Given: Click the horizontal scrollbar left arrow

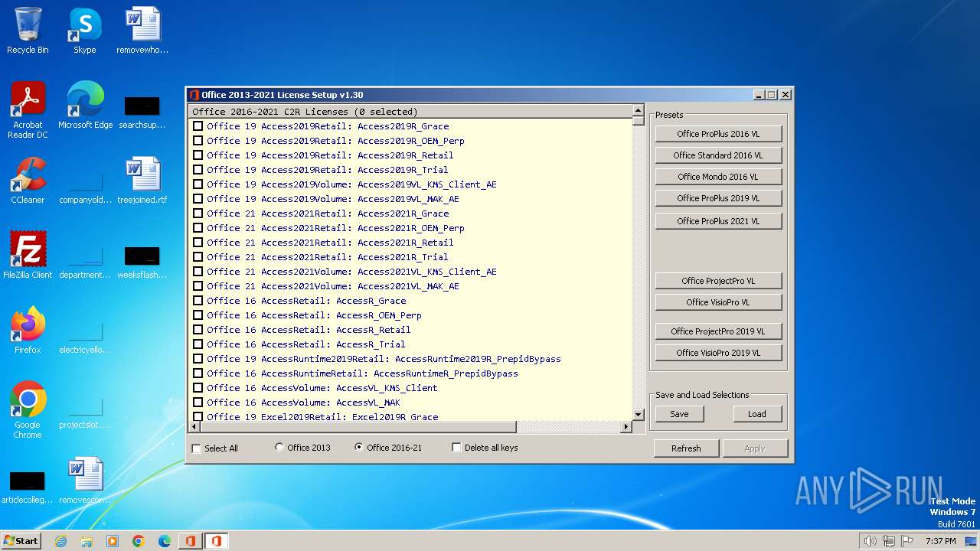Looking at the screenshot, I should tap(194, 427).
